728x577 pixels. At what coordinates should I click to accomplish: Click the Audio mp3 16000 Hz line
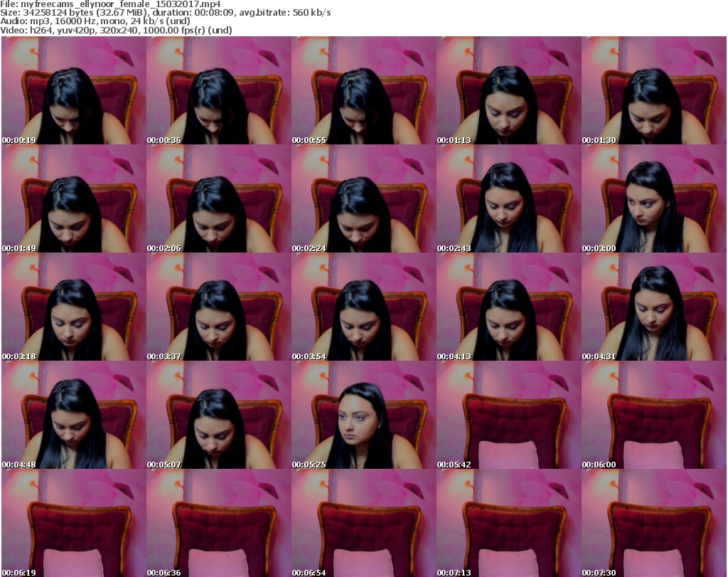pyautogui.click(x=95, y=21)
